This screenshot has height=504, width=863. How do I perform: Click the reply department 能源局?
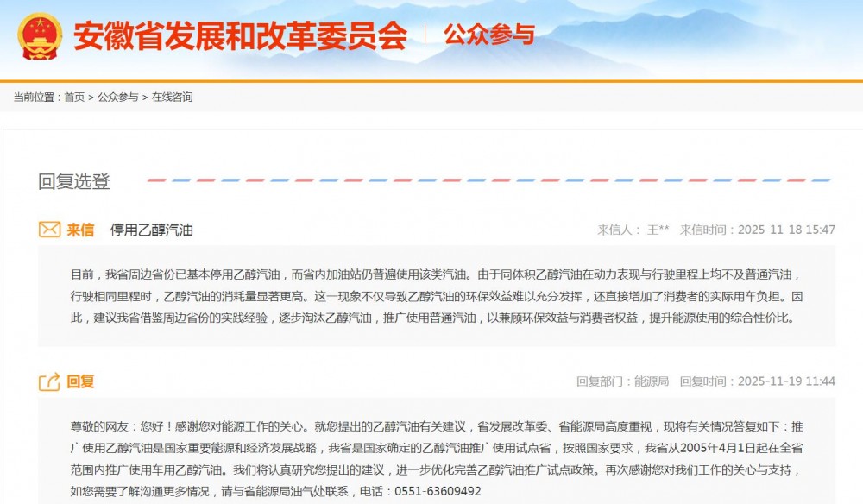pos(652,381)
